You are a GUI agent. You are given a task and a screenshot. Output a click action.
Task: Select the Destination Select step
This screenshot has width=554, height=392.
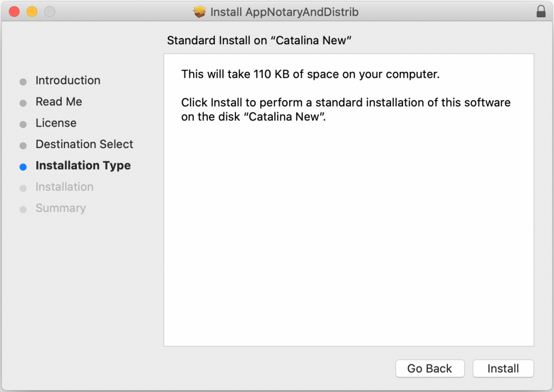84,144
